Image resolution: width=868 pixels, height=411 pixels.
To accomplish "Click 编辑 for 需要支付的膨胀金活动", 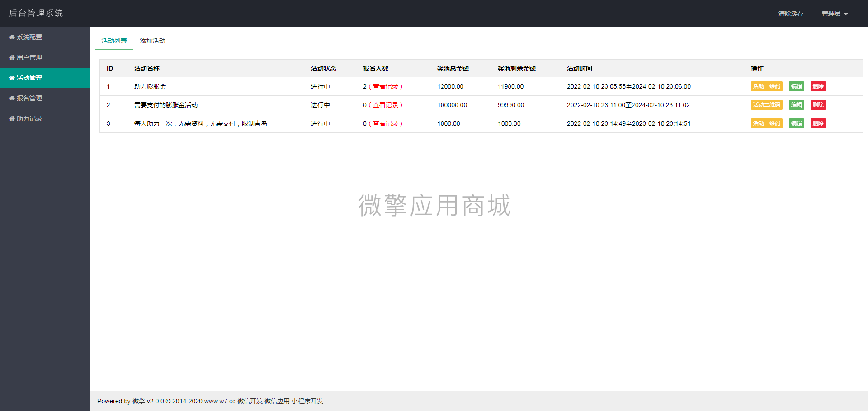I will pos(796,105).
